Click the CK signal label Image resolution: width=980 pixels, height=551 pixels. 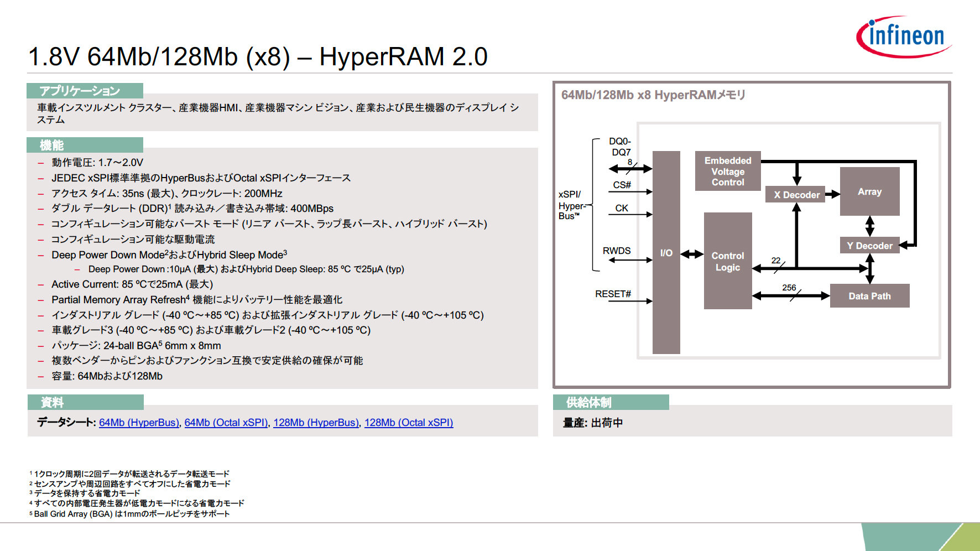pos(622,208)
